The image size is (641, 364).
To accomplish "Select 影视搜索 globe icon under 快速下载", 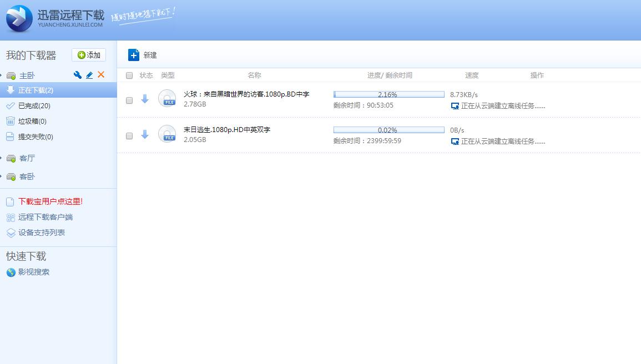I will 11,272.
